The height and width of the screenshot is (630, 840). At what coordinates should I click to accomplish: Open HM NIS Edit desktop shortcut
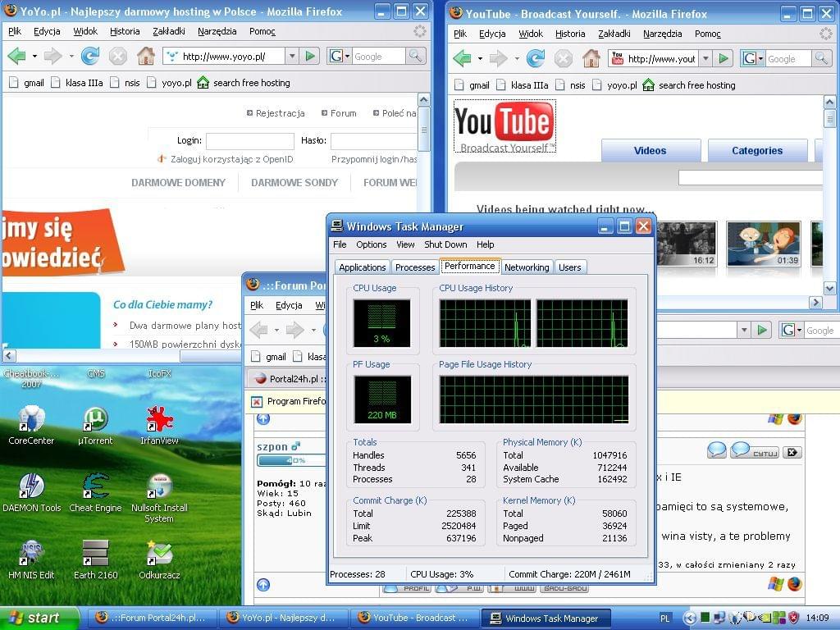(31, 560)
